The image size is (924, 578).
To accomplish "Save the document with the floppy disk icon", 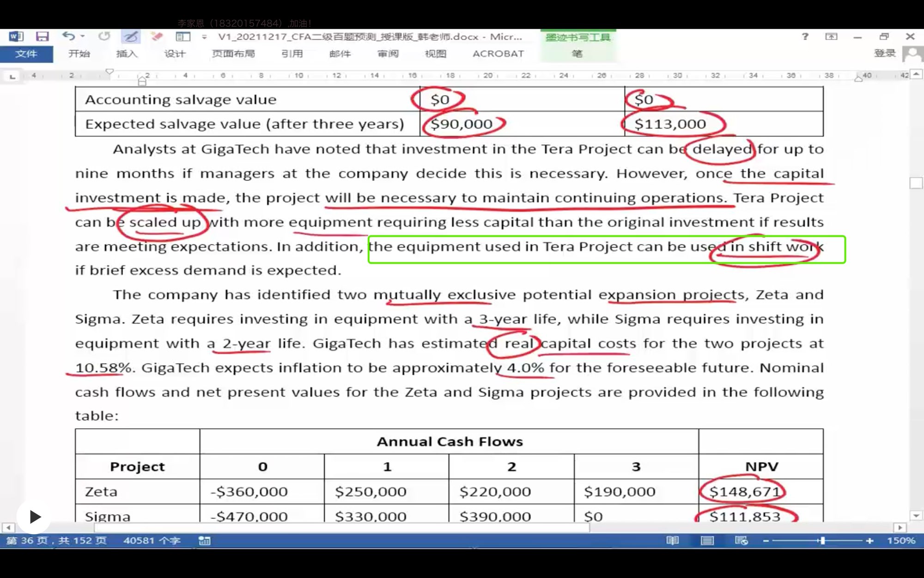I will (43, 37).
